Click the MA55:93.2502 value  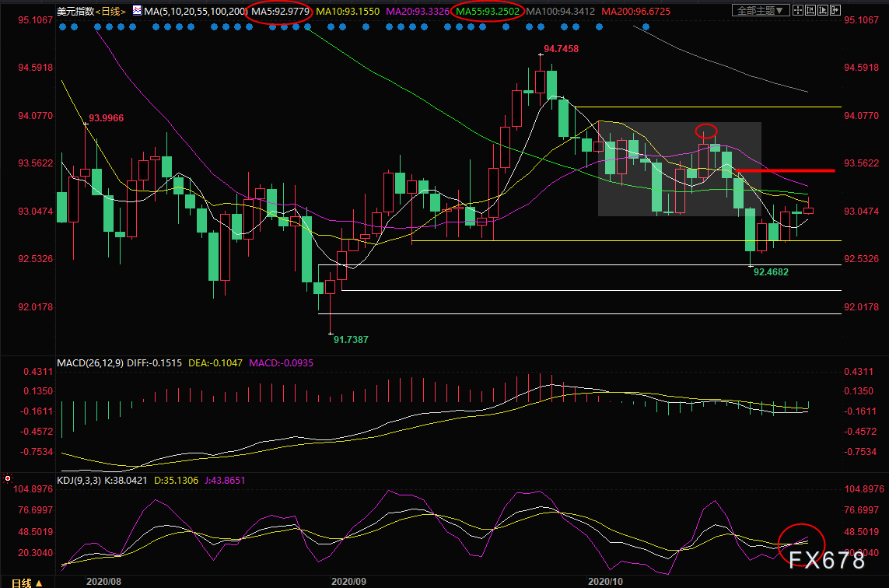click(x=488, y=12)
